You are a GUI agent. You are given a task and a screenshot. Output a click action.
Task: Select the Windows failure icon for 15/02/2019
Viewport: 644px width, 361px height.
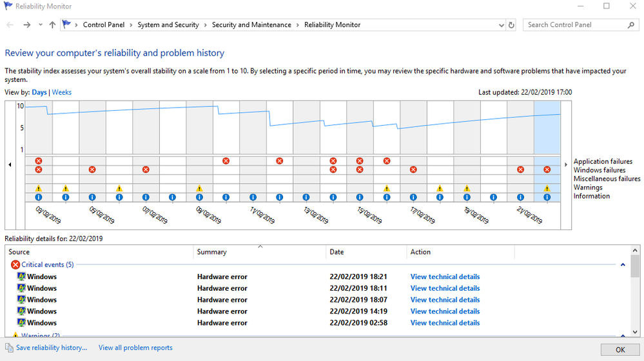pos(360,170)
